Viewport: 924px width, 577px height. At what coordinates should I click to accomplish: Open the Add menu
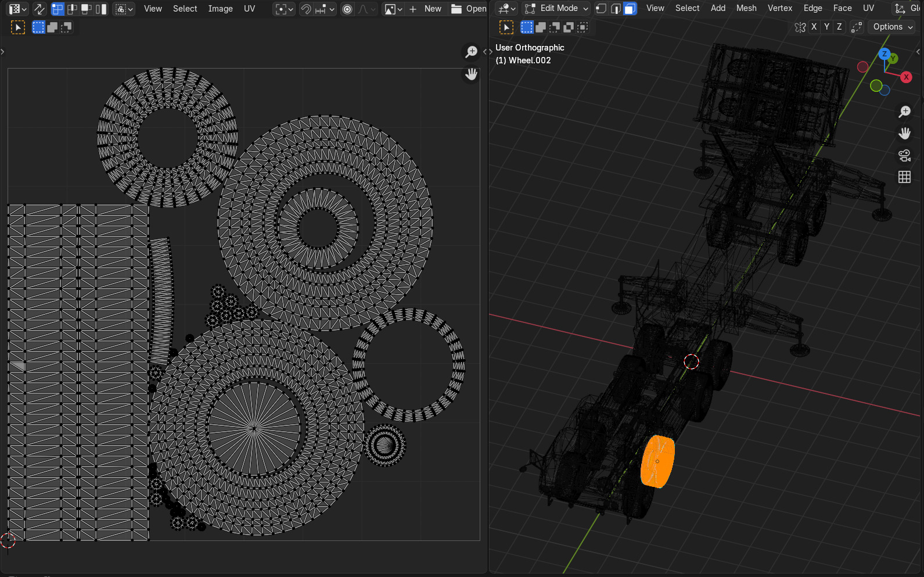click(718, 8)
